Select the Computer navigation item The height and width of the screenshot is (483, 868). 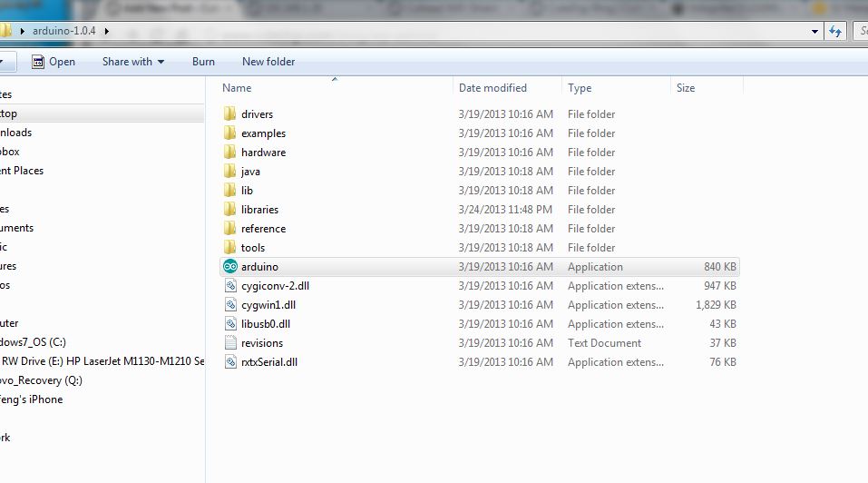9,323
